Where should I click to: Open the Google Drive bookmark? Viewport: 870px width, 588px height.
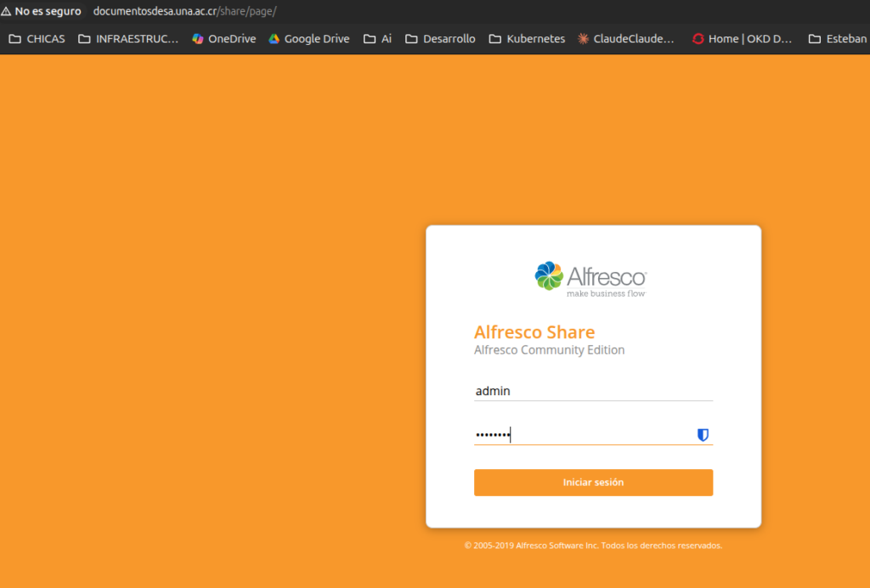click(x=308, y=38)
